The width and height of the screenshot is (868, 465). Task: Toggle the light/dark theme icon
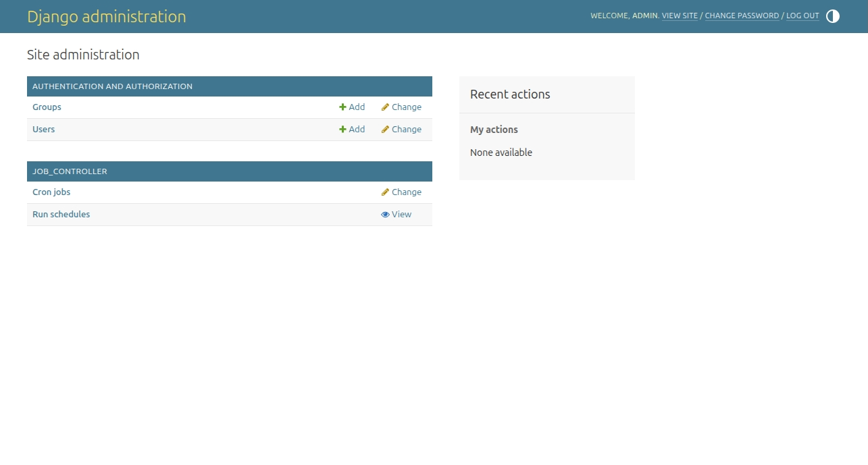pyautogui.click(x=833, y=16)
